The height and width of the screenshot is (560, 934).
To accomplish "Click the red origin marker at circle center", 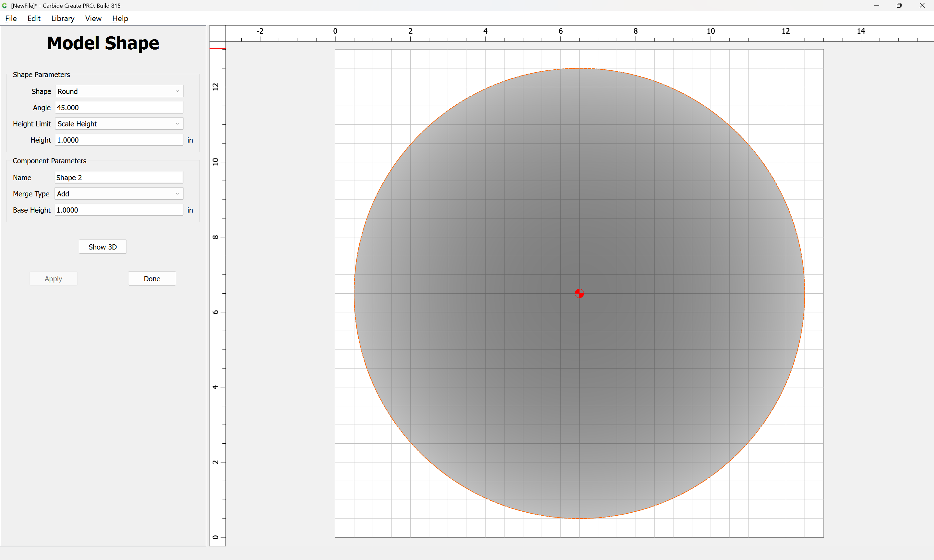I will tap(579, 293).
